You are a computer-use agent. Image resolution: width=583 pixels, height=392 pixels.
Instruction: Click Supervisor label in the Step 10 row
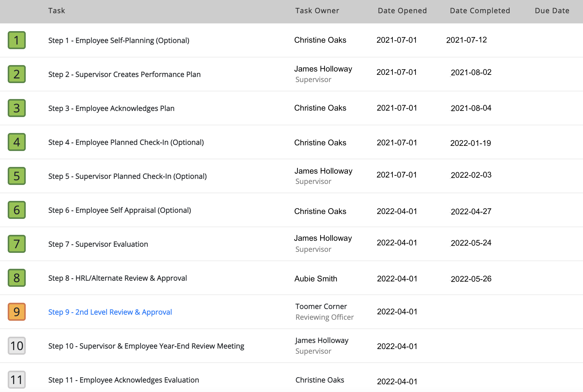[x=313, y=351]
